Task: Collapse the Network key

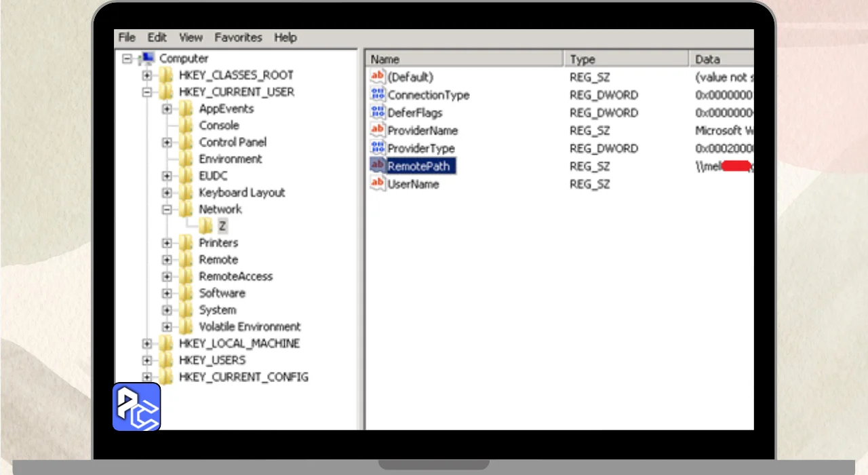Action: [x=167, y=210]
